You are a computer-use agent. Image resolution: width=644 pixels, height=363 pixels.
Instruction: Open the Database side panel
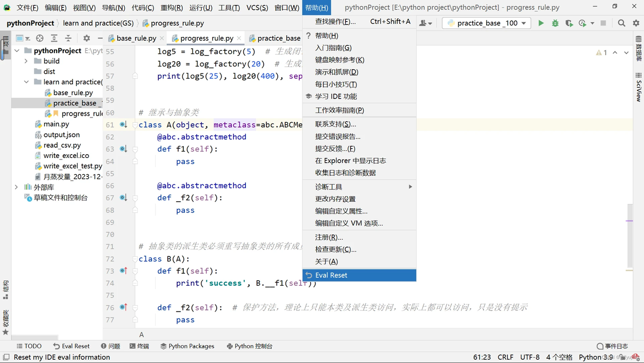coord(638,49)
